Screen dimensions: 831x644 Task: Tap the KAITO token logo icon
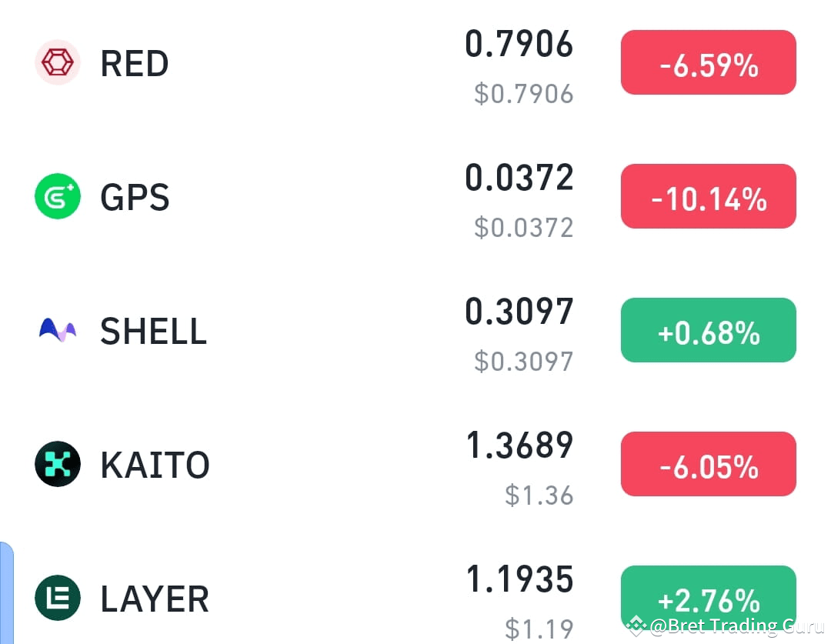pos(58,463)
